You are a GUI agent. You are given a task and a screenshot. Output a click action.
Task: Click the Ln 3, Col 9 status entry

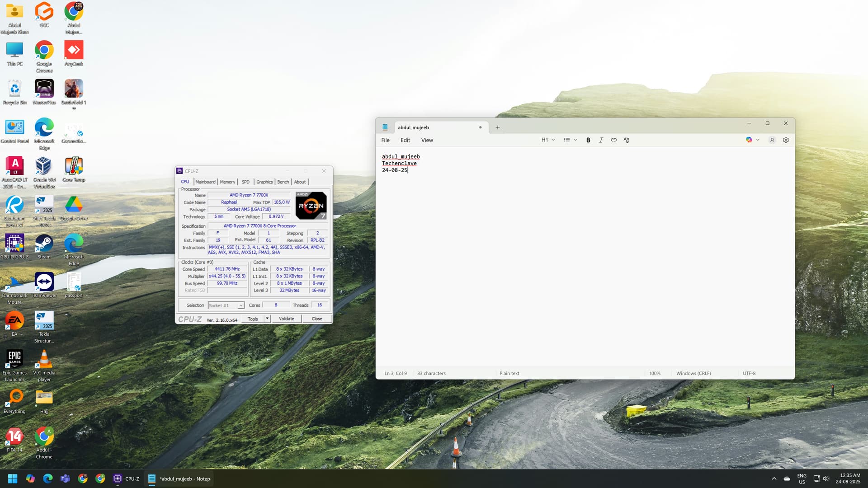pos(396,373)
